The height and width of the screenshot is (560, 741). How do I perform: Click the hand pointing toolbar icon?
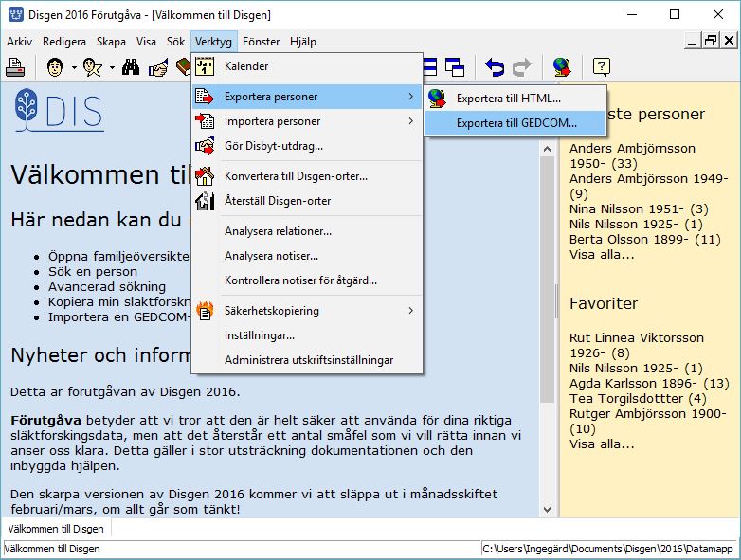[158, 67]
